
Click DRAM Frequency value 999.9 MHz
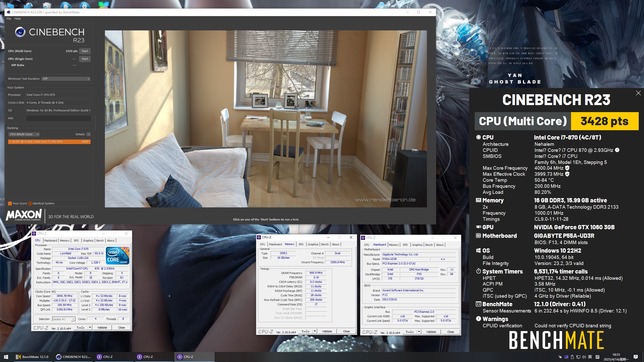[x=316, y=273]
